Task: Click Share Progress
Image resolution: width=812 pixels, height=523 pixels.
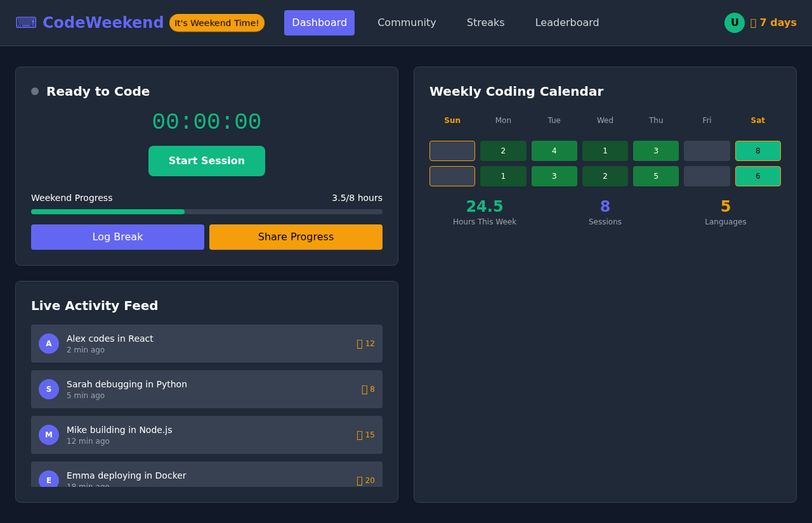Action: [x=296, y=236]
